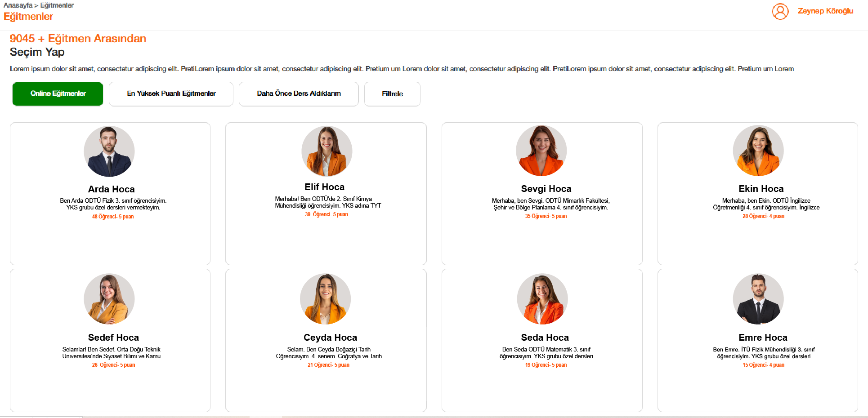Select Sevgi Hoca's profile picture
Viewport: 868px width, 418px height.
click(x=541, y=151)
